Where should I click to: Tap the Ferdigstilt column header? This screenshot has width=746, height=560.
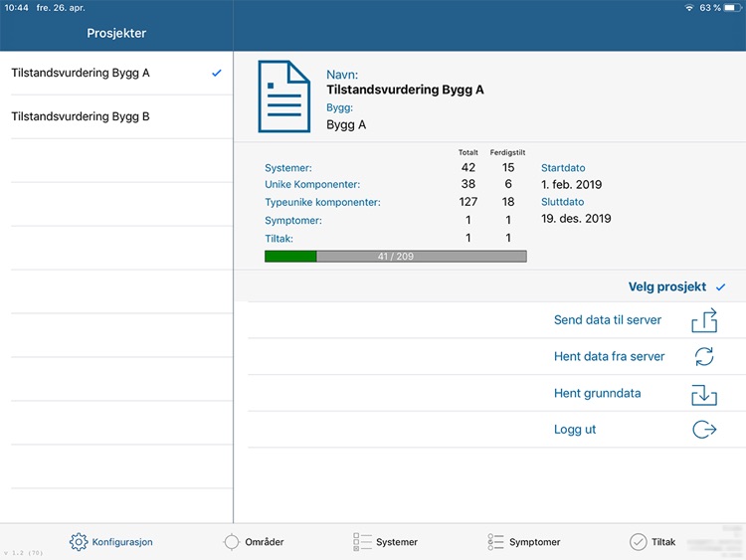point(507,152)
